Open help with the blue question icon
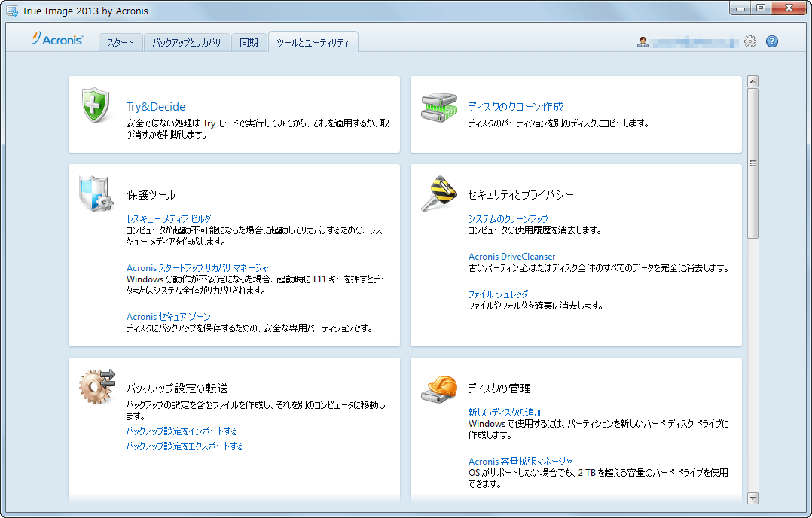The image size is (812, 518). point(771,41)
